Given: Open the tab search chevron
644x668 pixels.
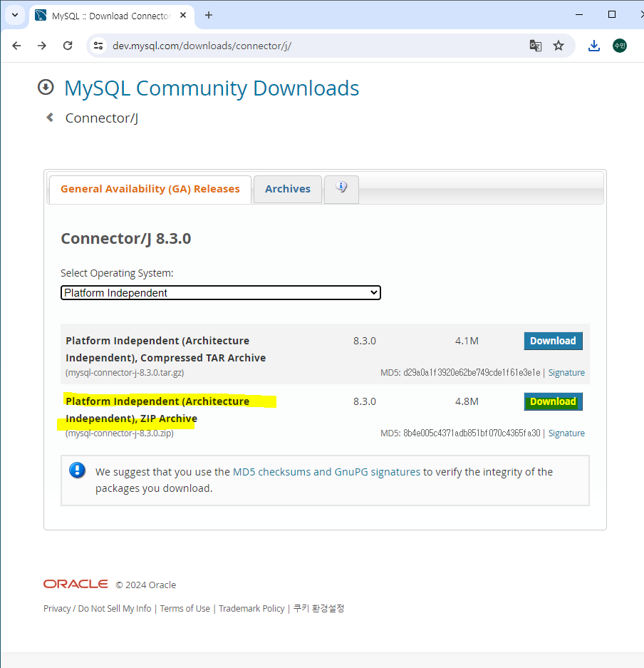Looking at the screenshot, I should 15,16.
